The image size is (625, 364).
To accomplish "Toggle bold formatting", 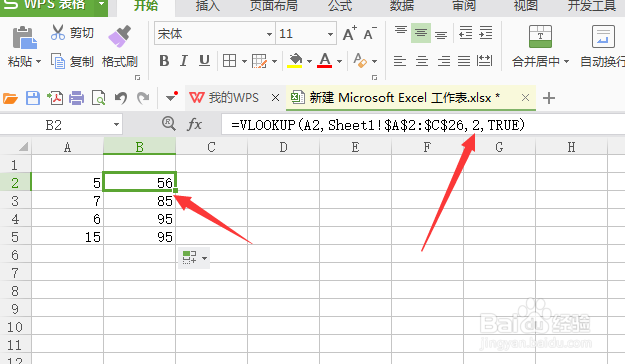I will pos(164,61).
